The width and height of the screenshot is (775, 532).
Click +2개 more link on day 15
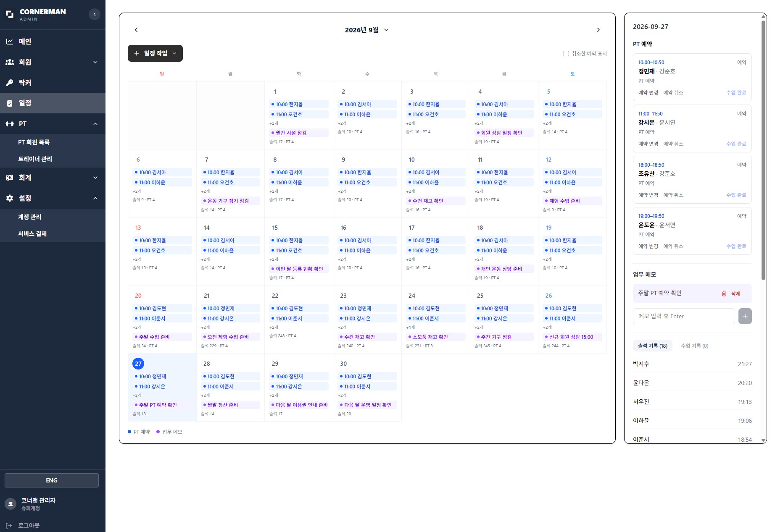coord(274,259)
